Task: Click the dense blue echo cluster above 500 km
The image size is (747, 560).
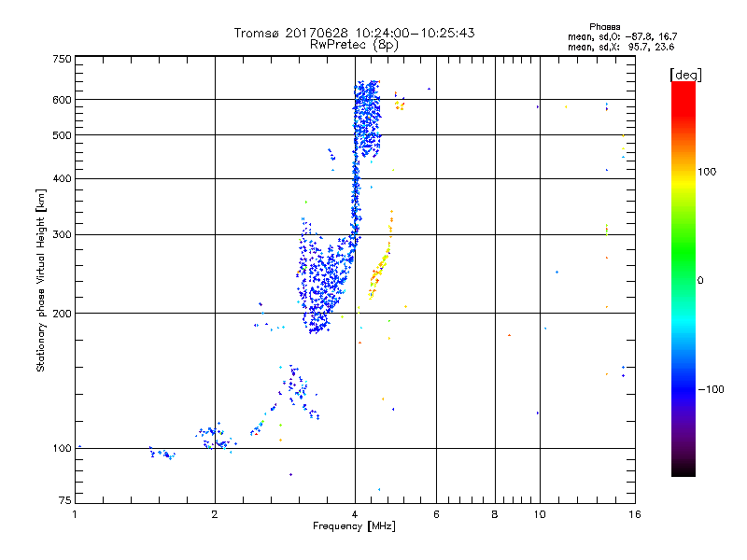Action: coord(367,119)
